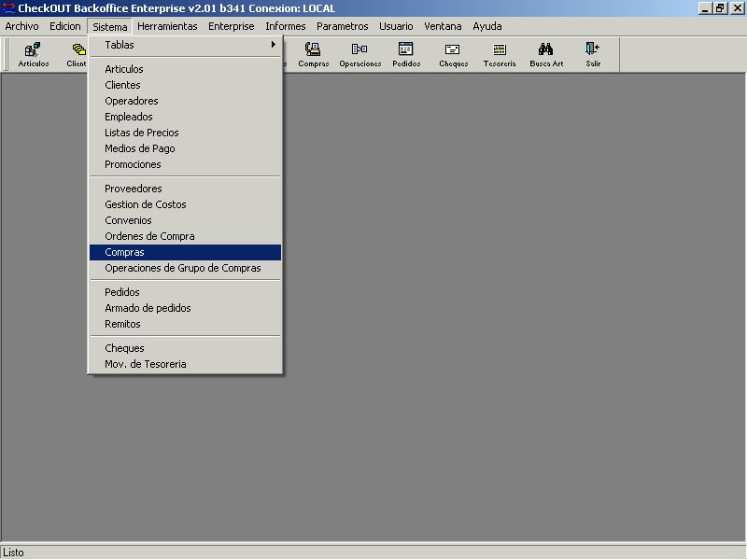Open Operaciones de Grupo de Compras
The image size is (747, 560).
coord(185,268)
